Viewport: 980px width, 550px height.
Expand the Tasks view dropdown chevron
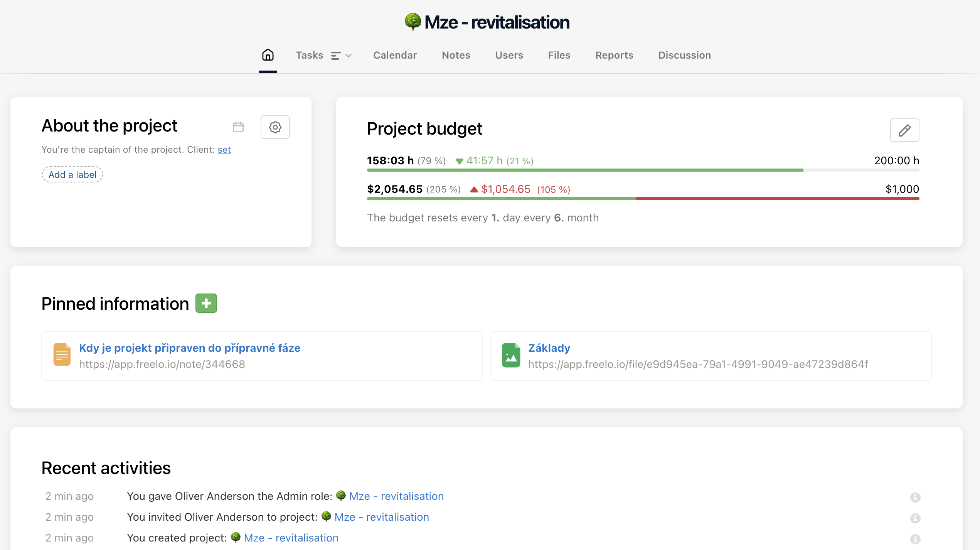point(349,56)
